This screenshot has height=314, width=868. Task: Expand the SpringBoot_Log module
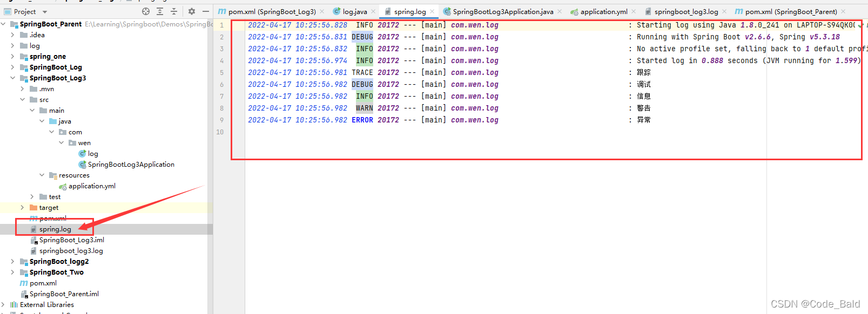coord(13,67)
